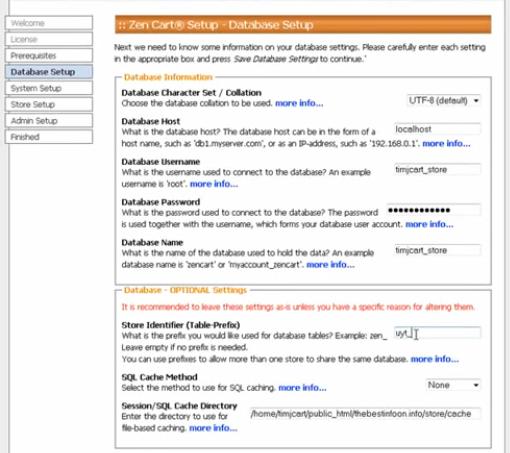Viewport: 510px width, 453px height.
Task: Click the red recommendation warning text
Action: pyautogui.click(x=298, y=307)
